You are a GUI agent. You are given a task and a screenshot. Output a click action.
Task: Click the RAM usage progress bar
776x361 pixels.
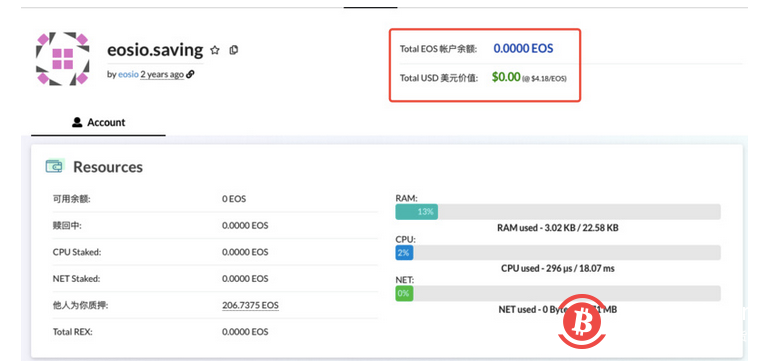tap(558, 212)
